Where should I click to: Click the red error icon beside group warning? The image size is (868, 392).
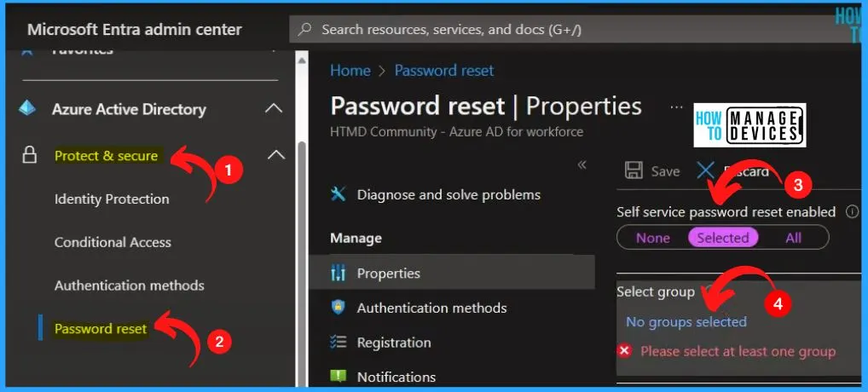click(625, 350)
